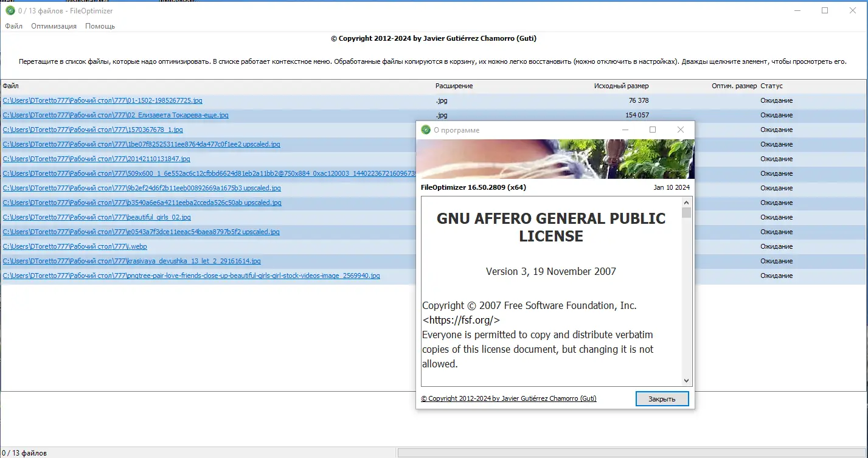Select the 1570367678_1.jpg file row

click(92, 130)
